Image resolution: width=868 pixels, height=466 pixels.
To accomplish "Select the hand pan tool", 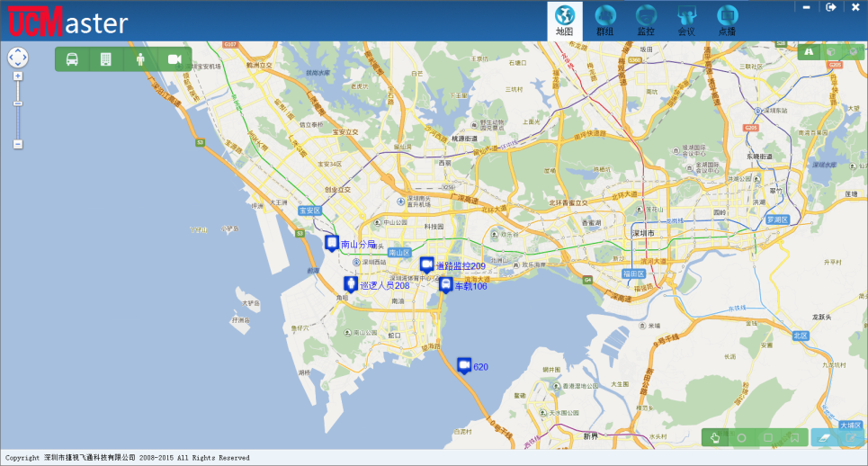I will (716, 438).
